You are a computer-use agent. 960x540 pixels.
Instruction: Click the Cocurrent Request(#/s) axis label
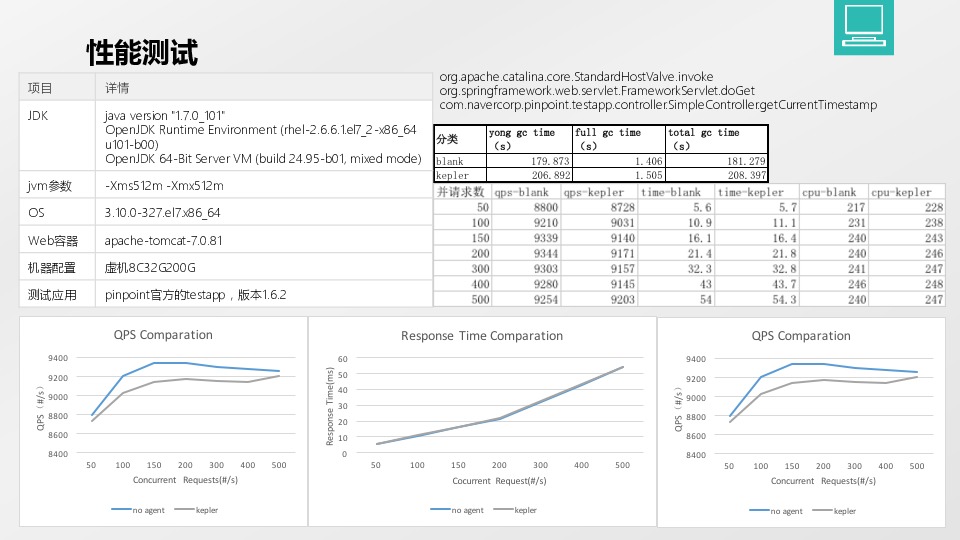coord(499,481)
